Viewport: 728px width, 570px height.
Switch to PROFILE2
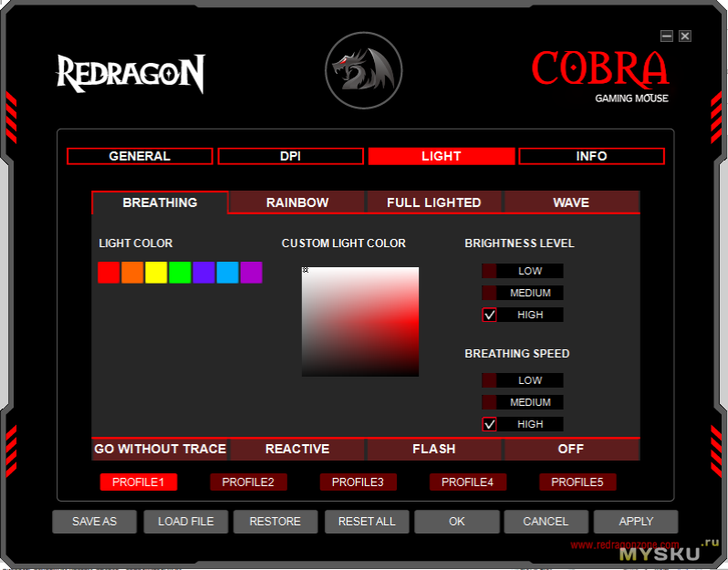248,482
